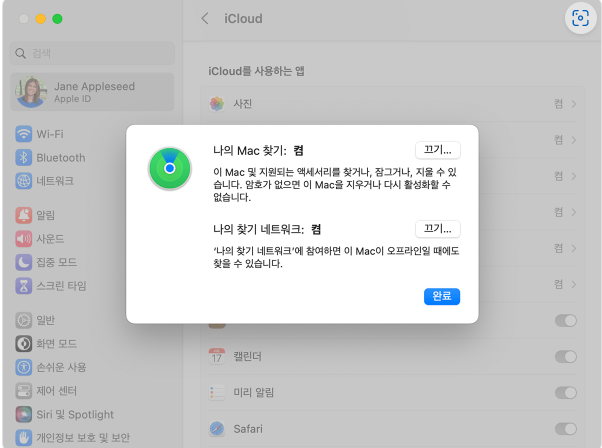Click the 캘린더 row label

point(247,357)
